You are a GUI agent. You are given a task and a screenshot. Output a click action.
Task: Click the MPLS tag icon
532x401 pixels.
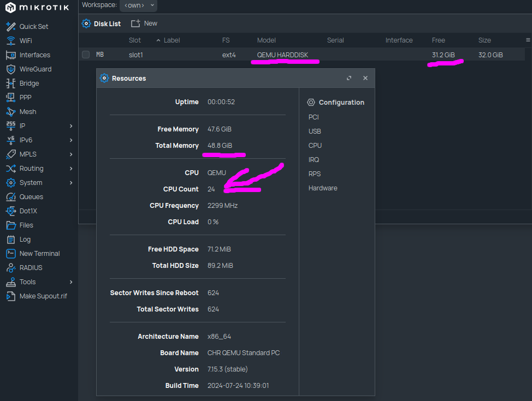pyautogui.click(x=11, y=154)
